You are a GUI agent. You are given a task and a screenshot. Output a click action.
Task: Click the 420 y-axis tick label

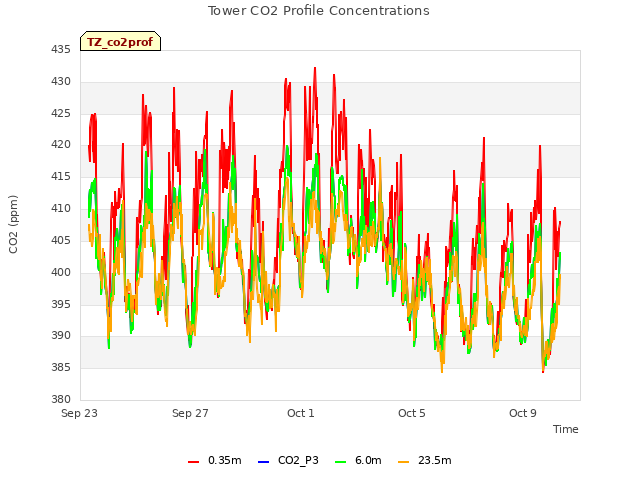pyautogui.click(x=61, y=144)
